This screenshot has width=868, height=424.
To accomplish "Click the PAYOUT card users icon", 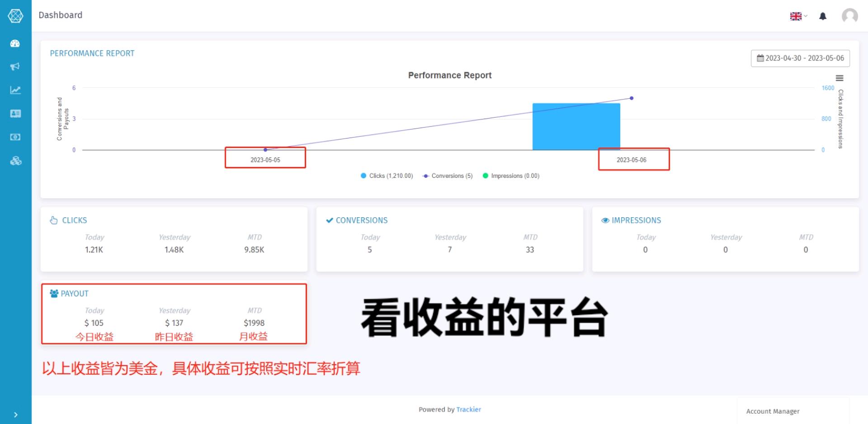I will [54, 294].
